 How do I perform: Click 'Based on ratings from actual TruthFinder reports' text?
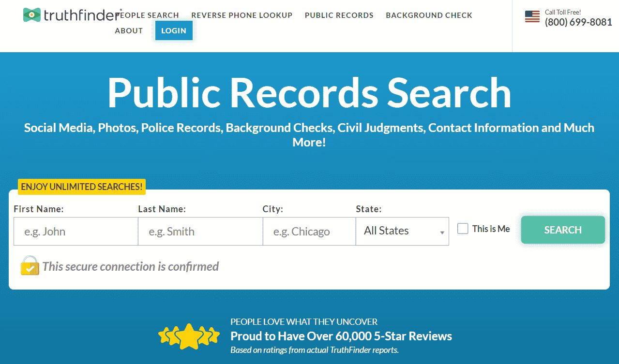pos(315,350)
